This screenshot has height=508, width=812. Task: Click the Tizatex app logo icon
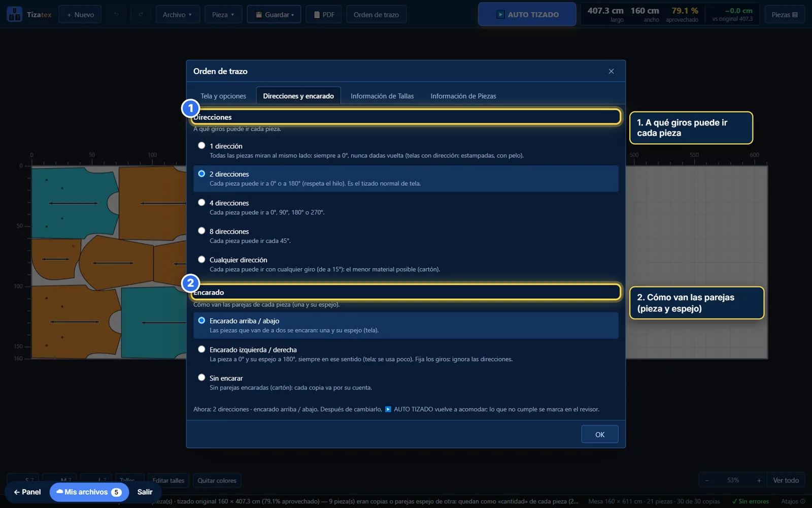14,14
